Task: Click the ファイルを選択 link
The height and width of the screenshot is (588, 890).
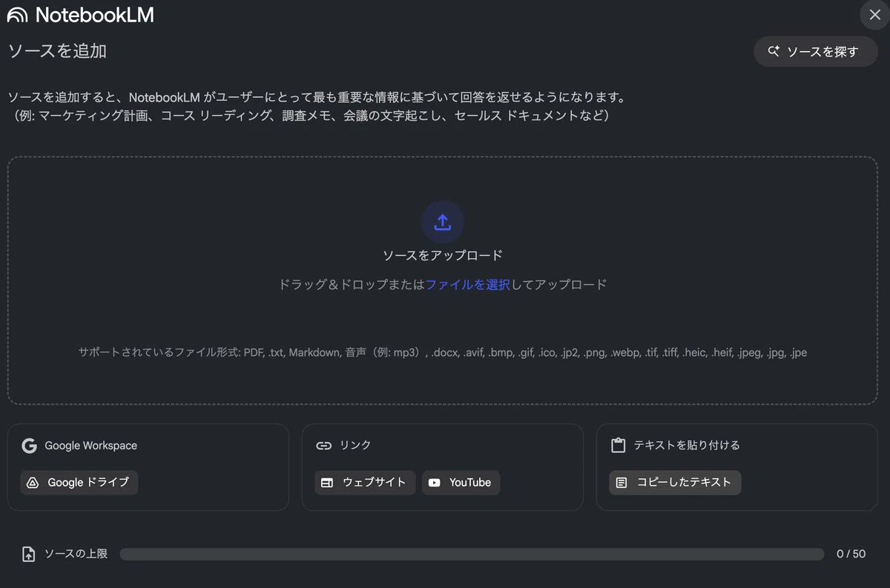Action: [467, 285]
